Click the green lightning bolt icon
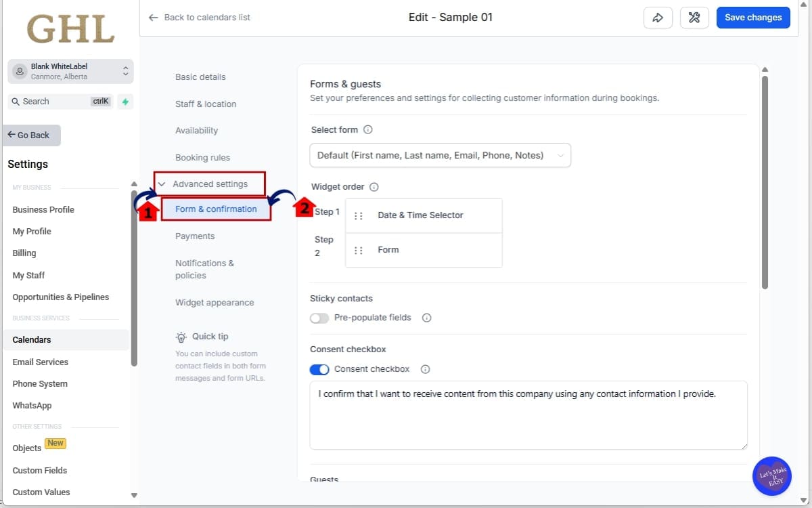 coord(125,102)
